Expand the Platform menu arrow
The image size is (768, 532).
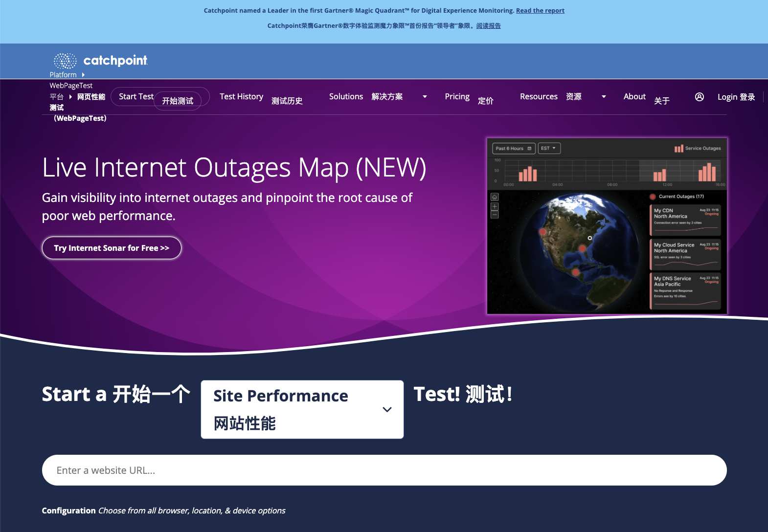coord(83,75)
